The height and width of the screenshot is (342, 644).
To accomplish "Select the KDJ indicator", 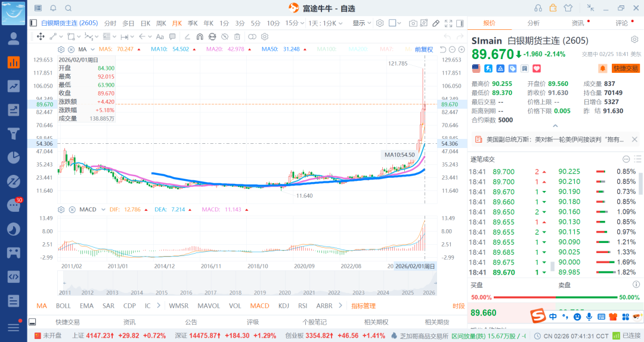I will [x=284, y=306].
